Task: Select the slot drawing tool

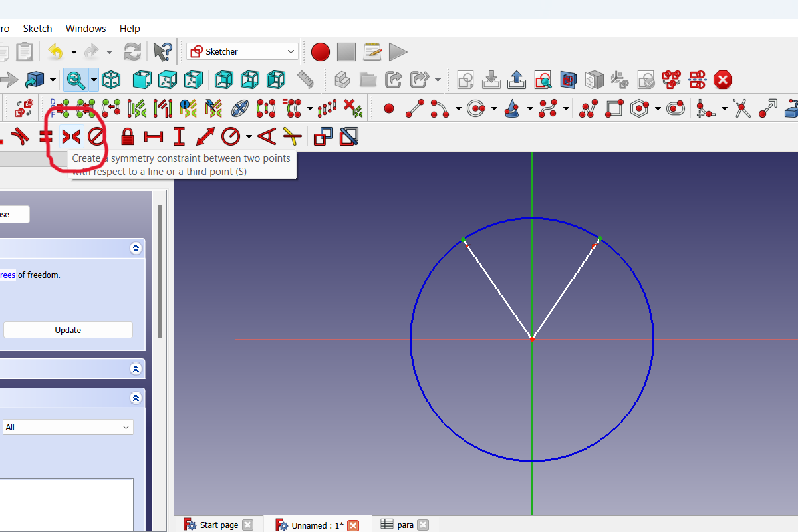Action: [676, 108]
